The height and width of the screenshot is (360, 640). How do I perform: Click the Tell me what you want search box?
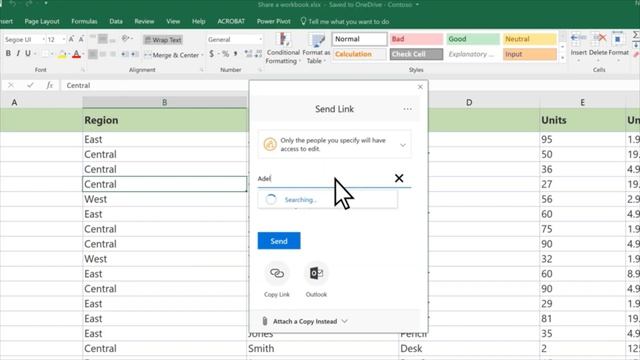(x=345, y=21)
